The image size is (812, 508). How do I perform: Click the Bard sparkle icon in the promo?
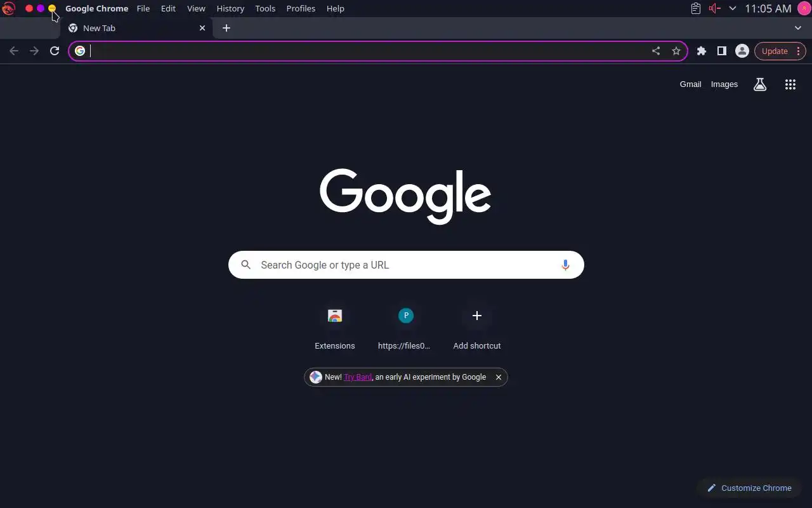point(316,377)
